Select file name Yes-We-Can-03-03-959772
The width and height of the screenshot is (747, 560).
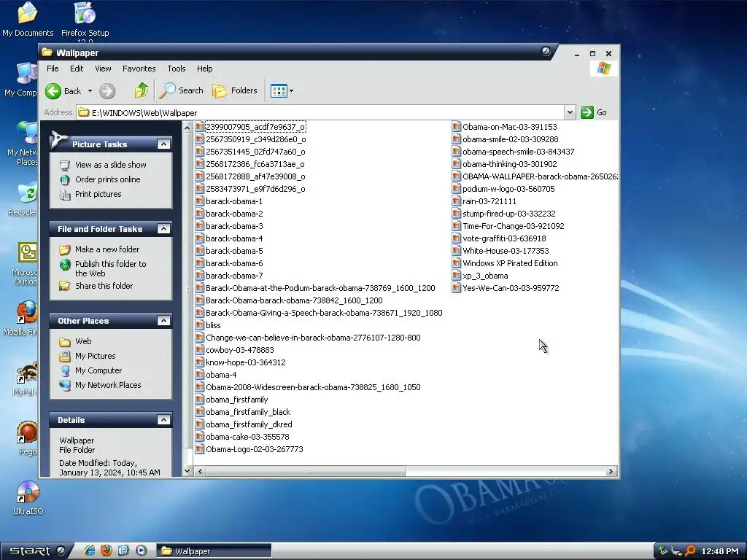[511, 288]
